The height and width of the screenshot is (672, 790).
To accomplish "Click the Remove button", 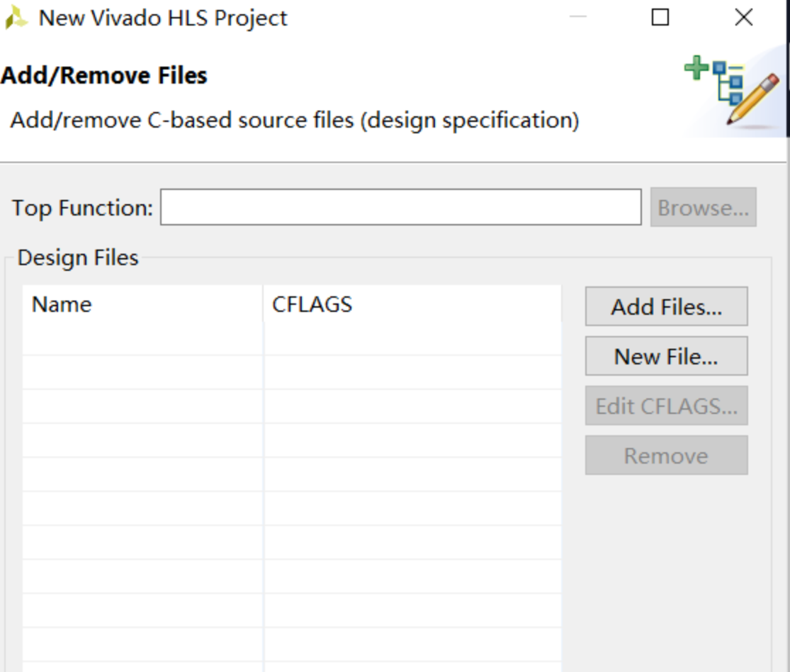I will 666,455.
